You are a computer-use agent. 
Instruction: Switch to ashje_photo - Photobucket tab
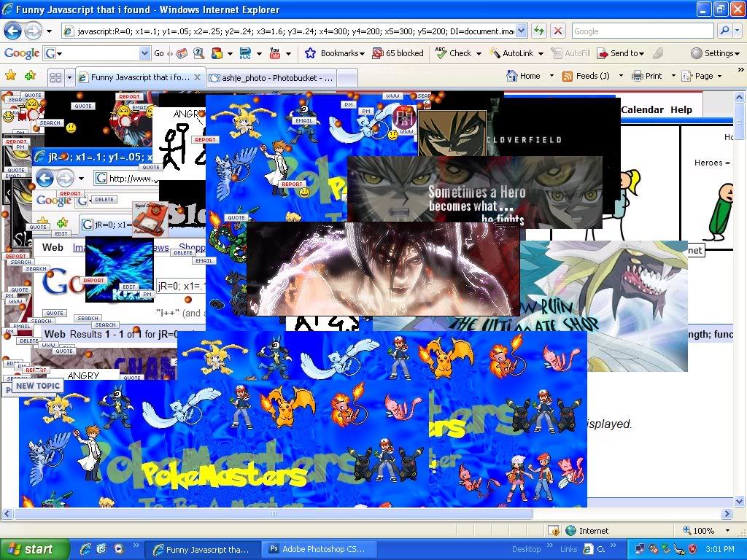tap(271, 77)
